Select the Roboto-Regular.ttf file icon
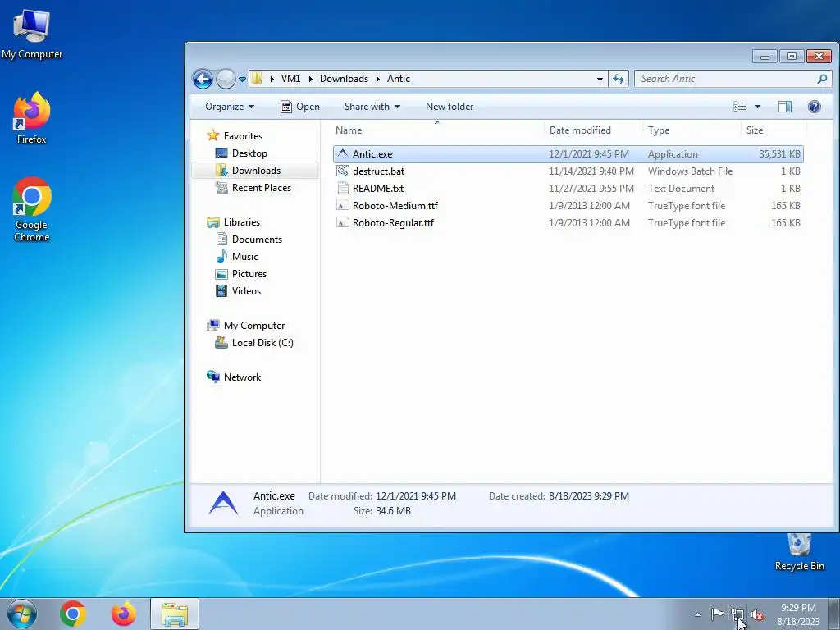Viewport: 840px width, 630px height. click(x=343, y=223)
